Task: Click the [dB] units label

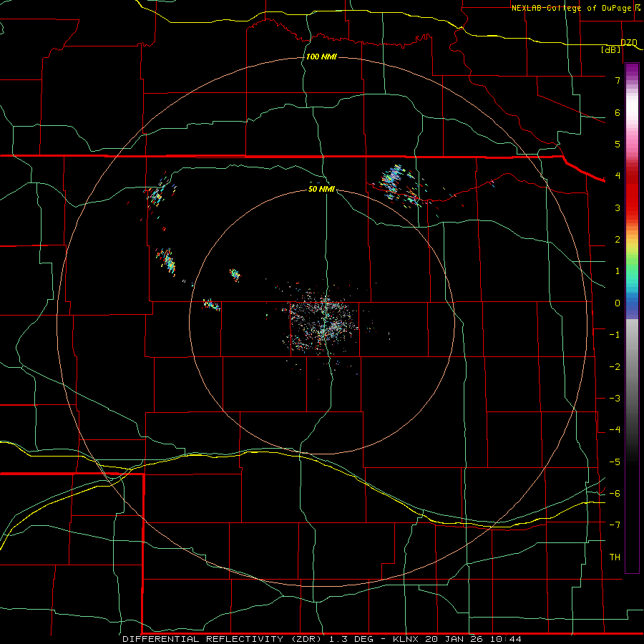Action: click(611, 49)
